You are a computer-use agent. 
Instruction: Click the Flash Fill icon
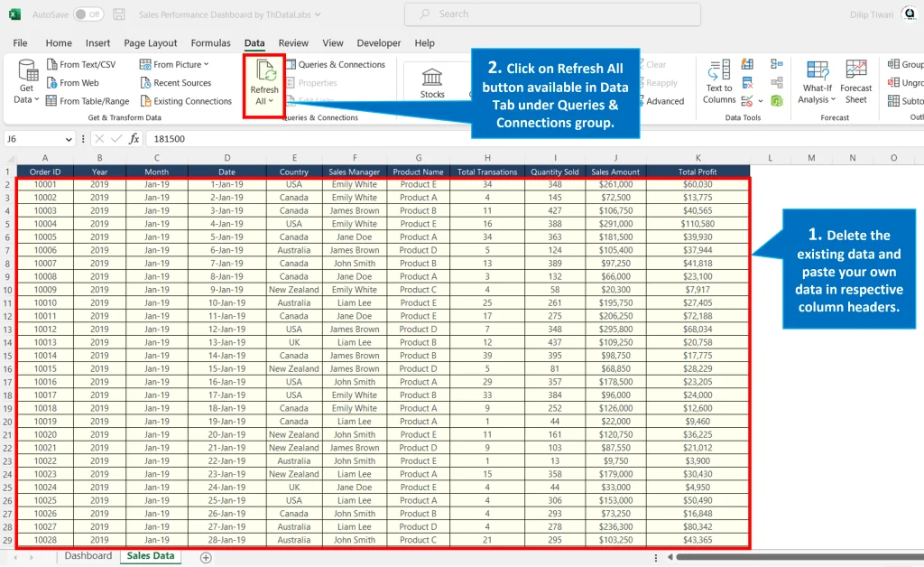[747, 64]
